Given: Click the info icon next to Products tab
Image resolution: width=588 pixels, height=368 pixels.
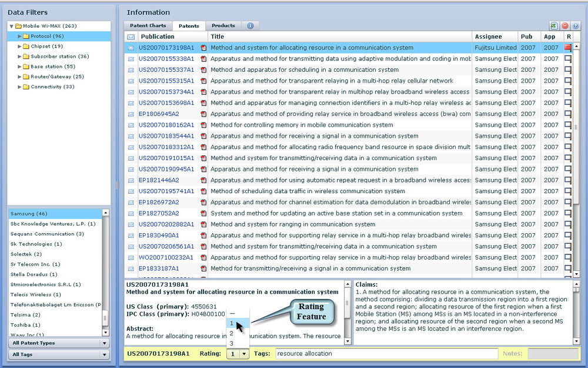Looking at the screenshot, I should pyautogui.click(x=250, y=25).
